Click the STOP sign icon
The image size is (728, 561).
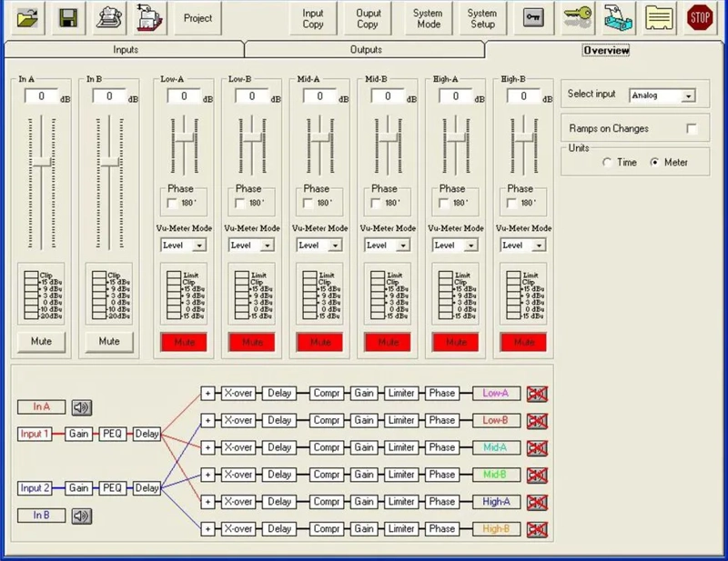pos(699,18)
